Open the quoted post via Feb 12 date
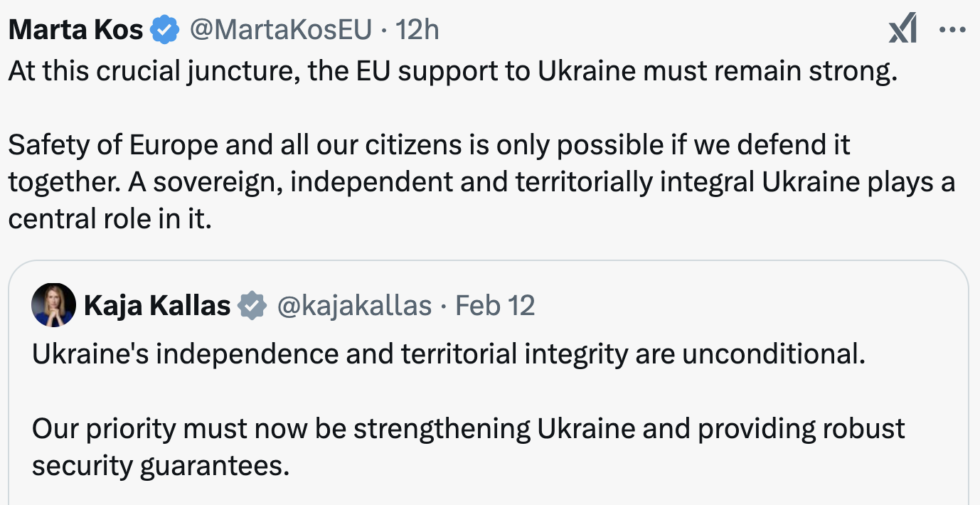This screenshot has height=505, width=980. 495,305
